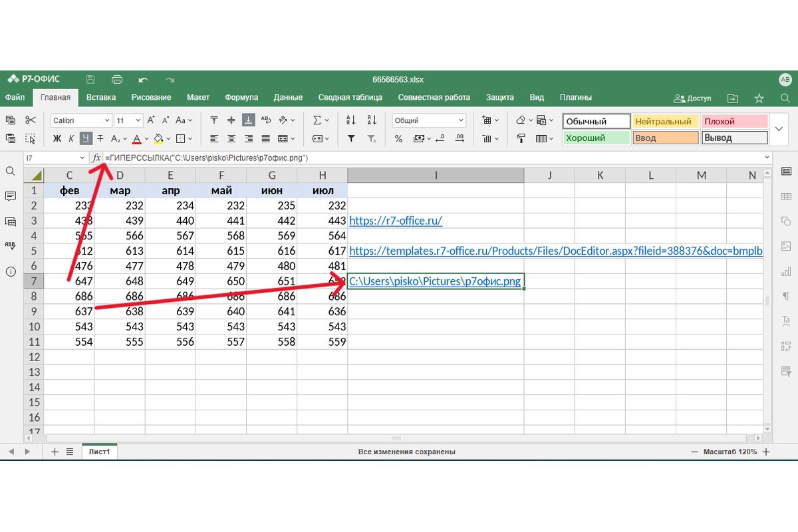The height and width of the screenshot is (532, 798).
Task: Click the red font color swatch
Action: click(136, 139)
